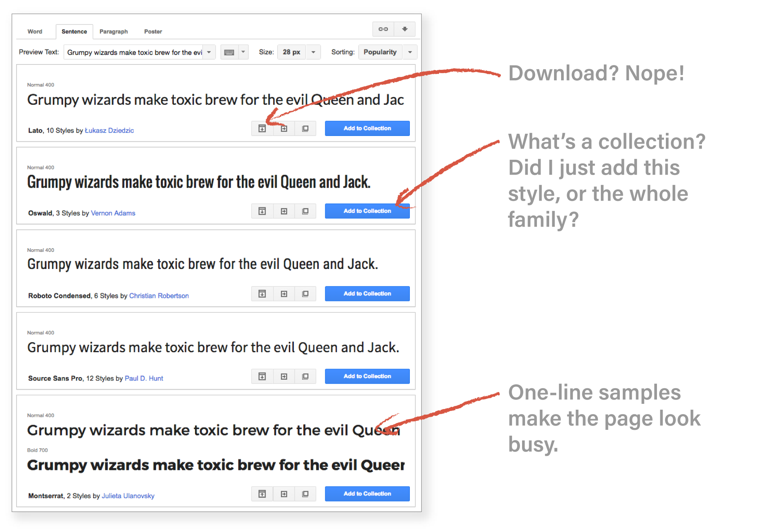Open the Sorting dropdown arrow next to Popularity
774x532 pixels.
click(410, 52)
